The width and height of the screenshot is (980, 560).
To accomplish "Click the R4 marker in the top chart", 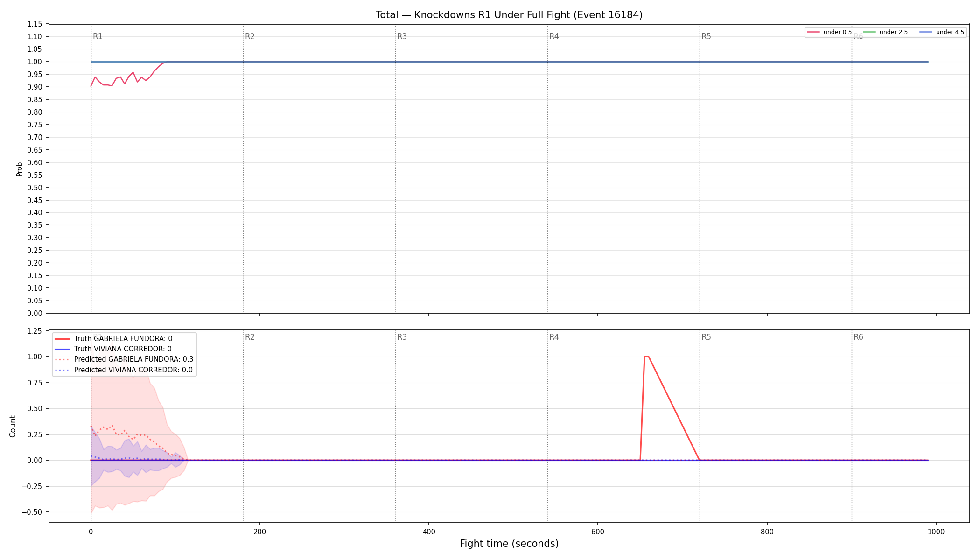I will click(x=554, y=36).
